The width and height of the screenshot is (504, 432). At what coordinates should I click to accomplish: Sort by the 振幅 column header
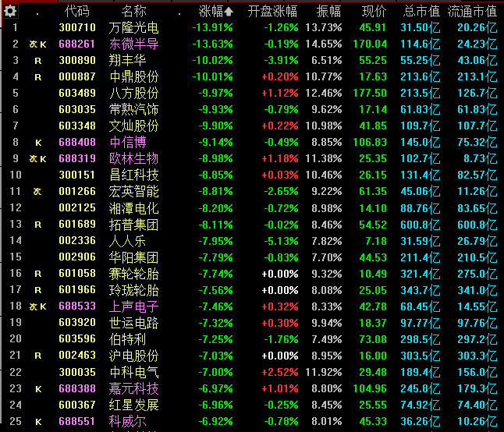pos(328,11)
